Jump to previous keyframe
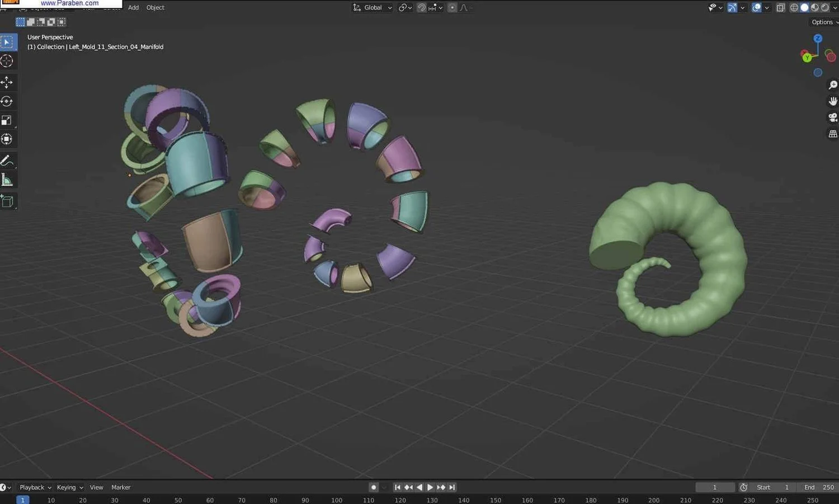Screen dimensions: 839x504 tap(408, 487)
